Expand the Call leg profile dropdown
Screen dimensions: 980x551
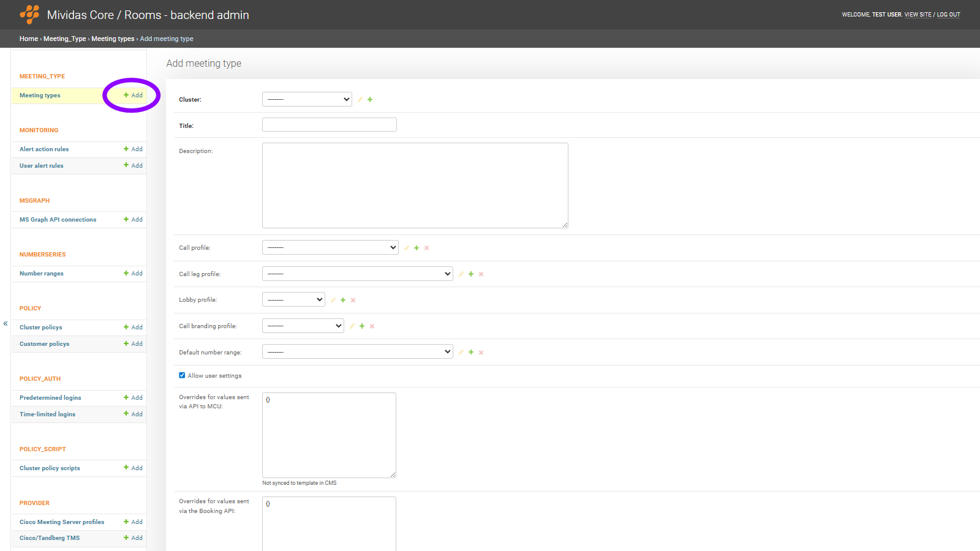click(357, 274)
